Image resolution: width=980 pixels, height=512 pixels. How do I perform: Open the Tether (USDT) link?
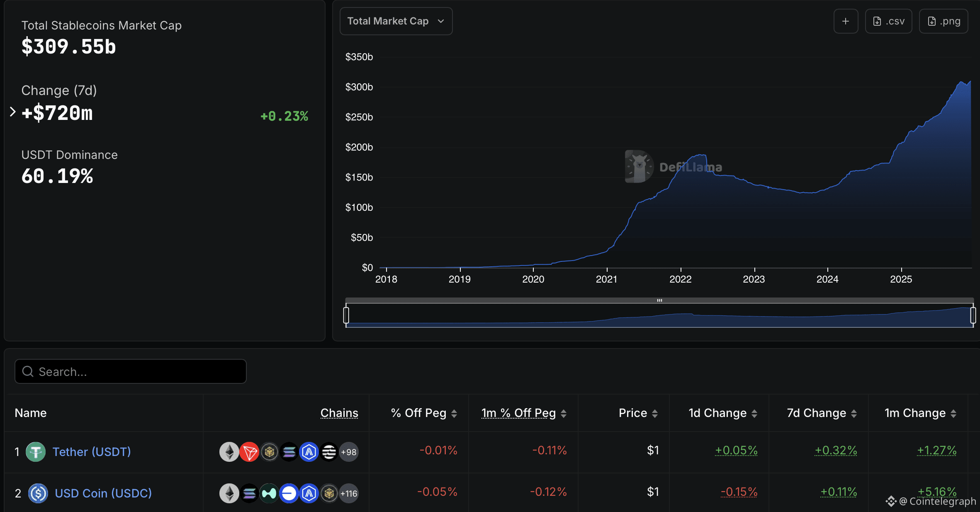tap(92, 452)
